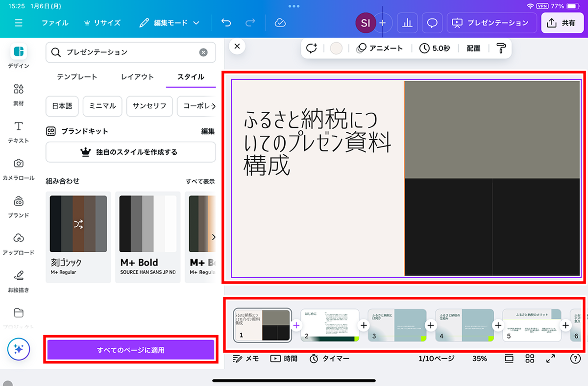
Task: Click the undo arrow icon
Action: coord(226,23)
